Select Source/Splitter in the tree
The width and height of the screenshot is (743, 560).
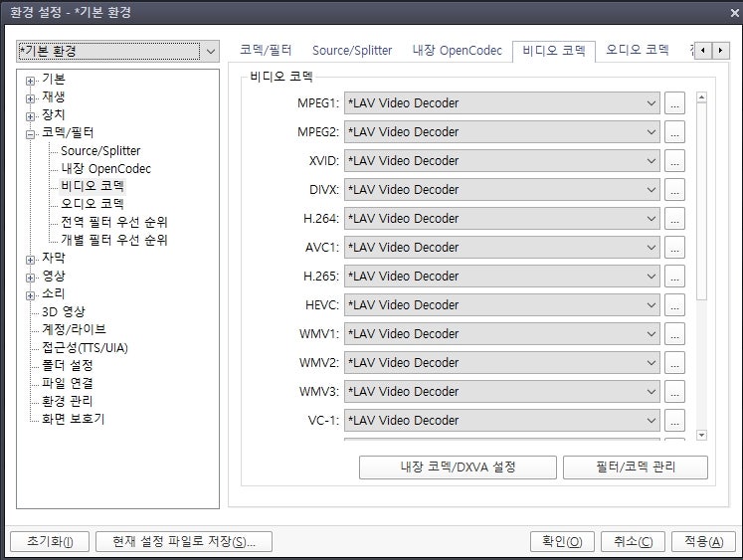coord(100,150)
